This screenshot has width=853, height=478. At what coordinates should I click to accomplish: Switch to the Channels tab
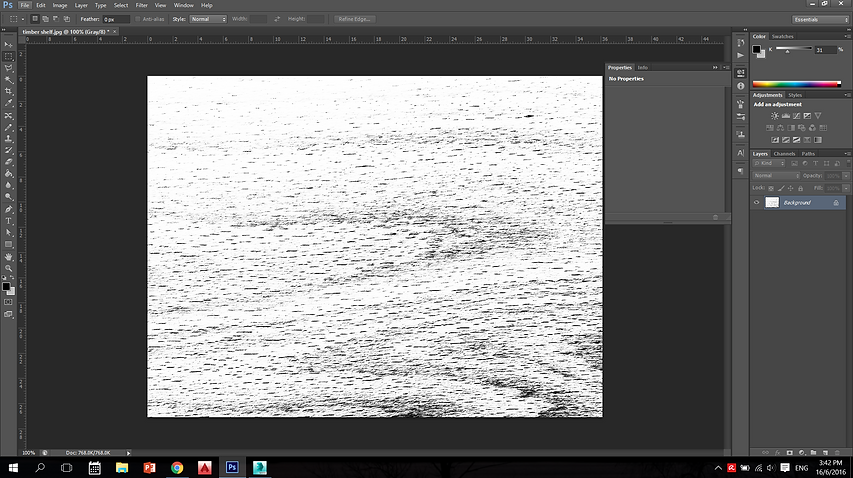(x=784, y=154)
